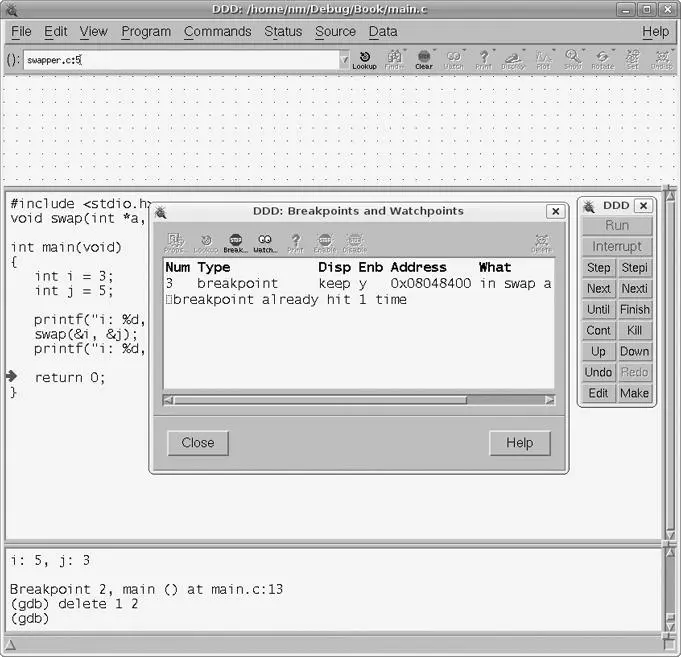Click the Clear breakpoint stop-sign icon
681x657 pixels.
click(424, 59)
